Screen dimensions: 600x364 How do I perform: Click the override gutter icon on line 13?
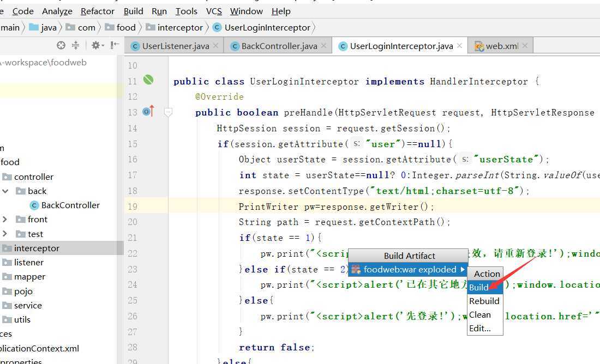(x=148, y=111)
